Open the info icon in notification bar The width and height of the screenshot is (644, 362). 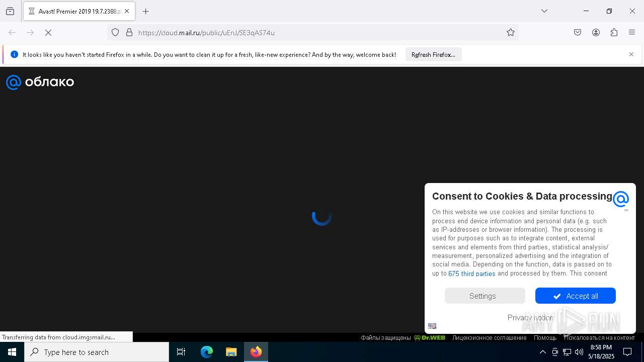[x=14, y=54]
